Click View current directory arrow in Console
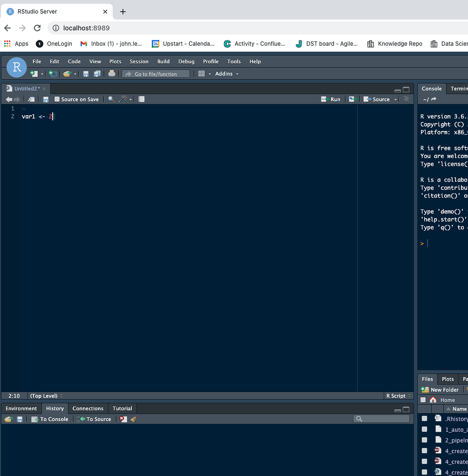The height and width of the screenshot is (476, 468). pos(434,99)
